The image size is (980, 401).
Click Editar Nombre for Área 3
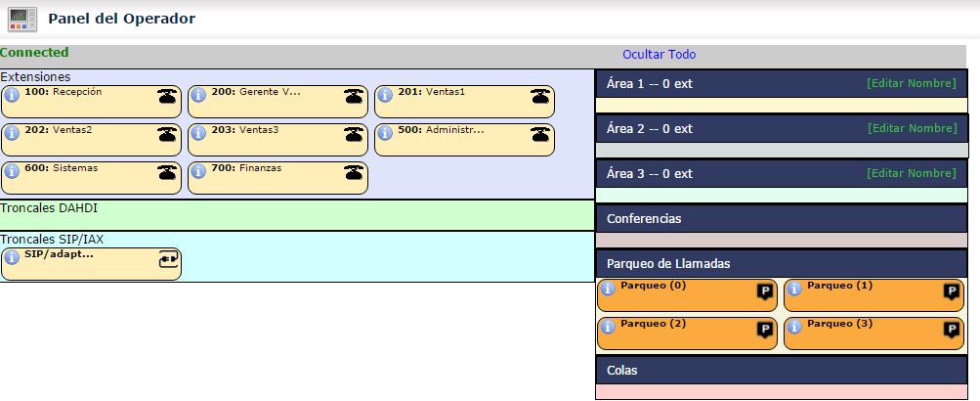coord(911,174)
